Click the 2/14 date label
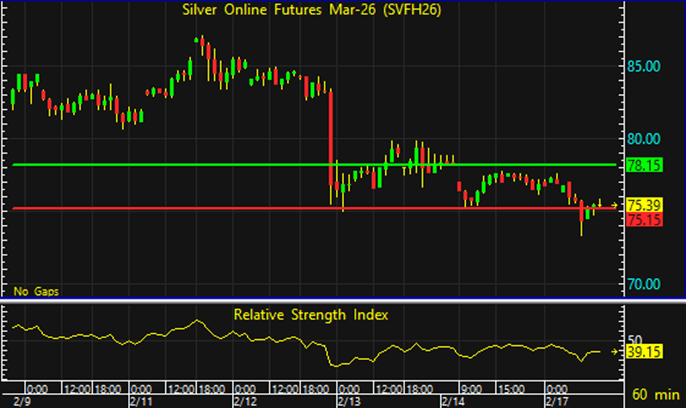 click(x=454, y=400)
